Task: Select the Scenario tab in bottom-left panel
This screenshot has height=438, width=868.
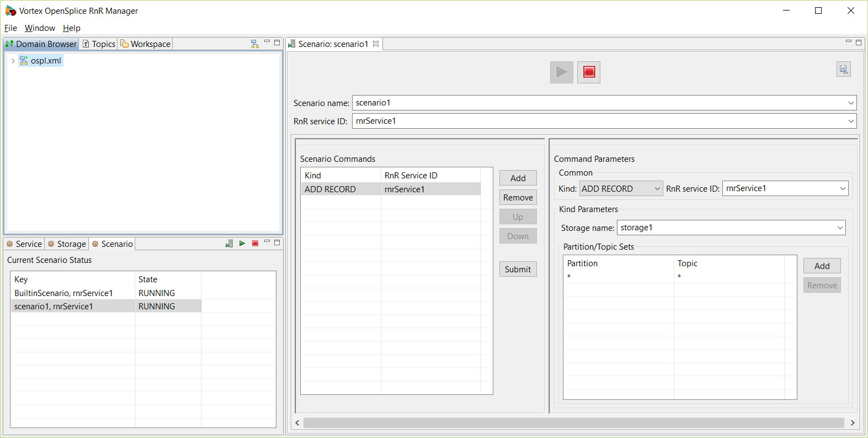Action: [x=112, y=244]
